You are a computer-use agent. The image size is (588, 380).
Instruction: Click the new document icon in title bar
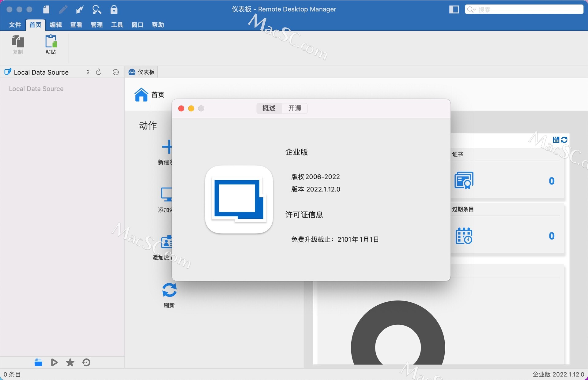point(46,9)
